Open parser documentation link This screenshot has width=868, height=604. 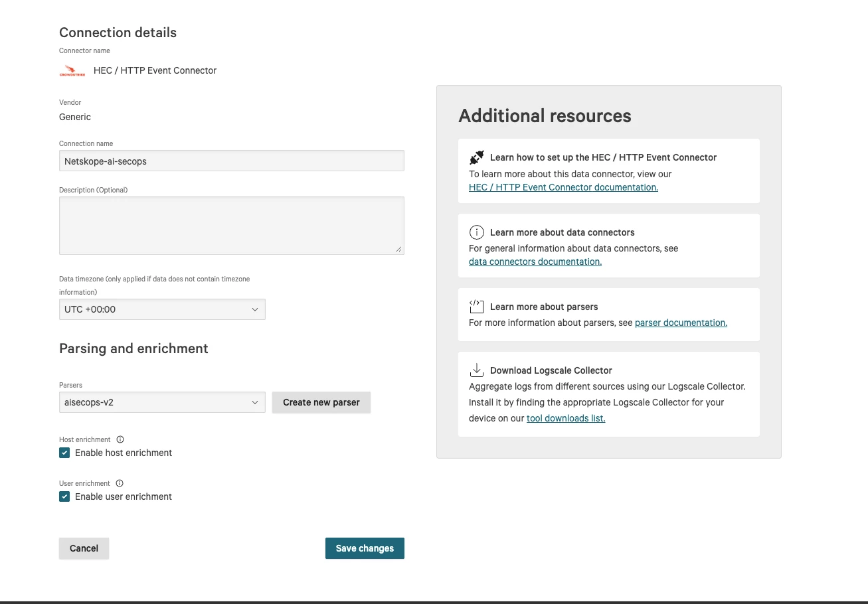click(681, 323)
